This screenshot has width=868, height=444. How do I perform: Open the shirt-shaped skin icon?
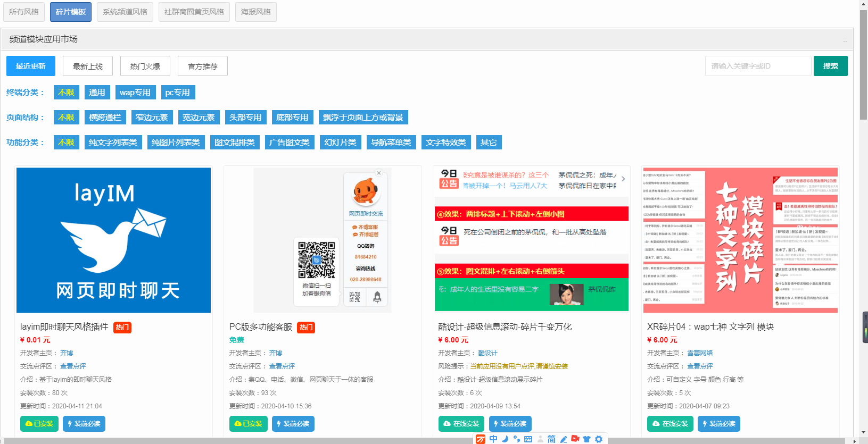[587, 439]
